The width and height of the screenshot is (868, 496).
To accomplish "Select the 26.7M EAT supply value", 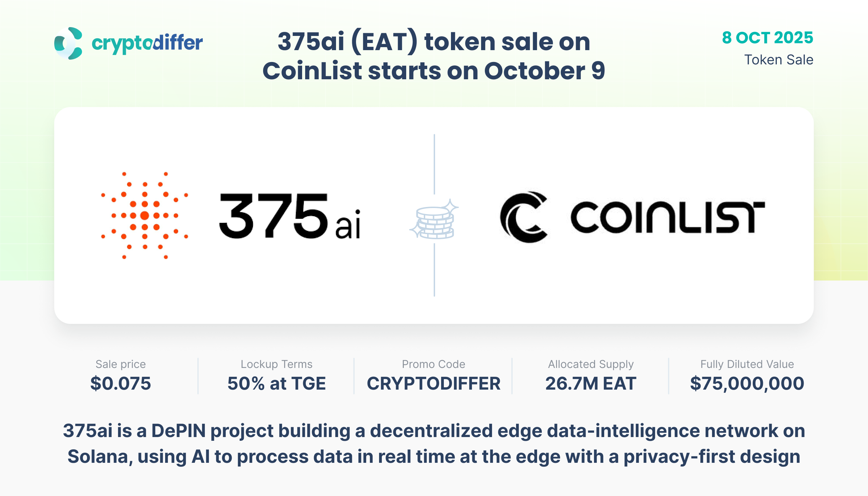I will pos(591,384).
